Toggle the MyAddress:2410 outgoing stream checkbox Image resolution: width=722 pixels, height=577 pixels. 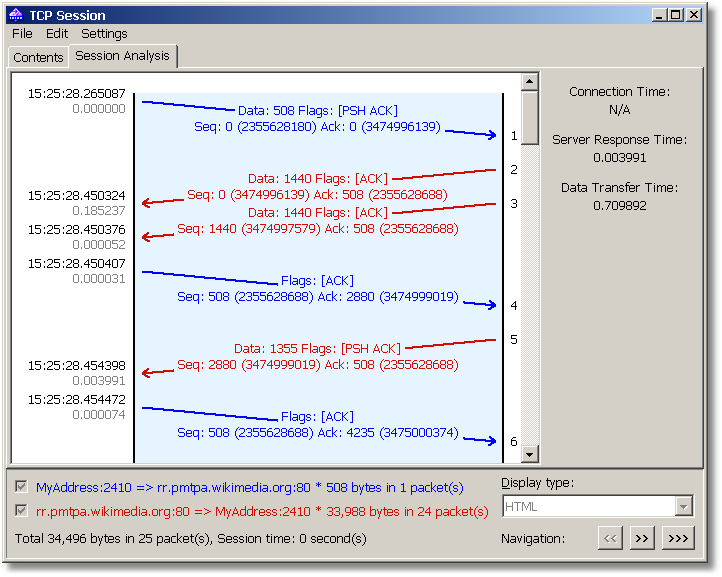click(x=21, y=486)
